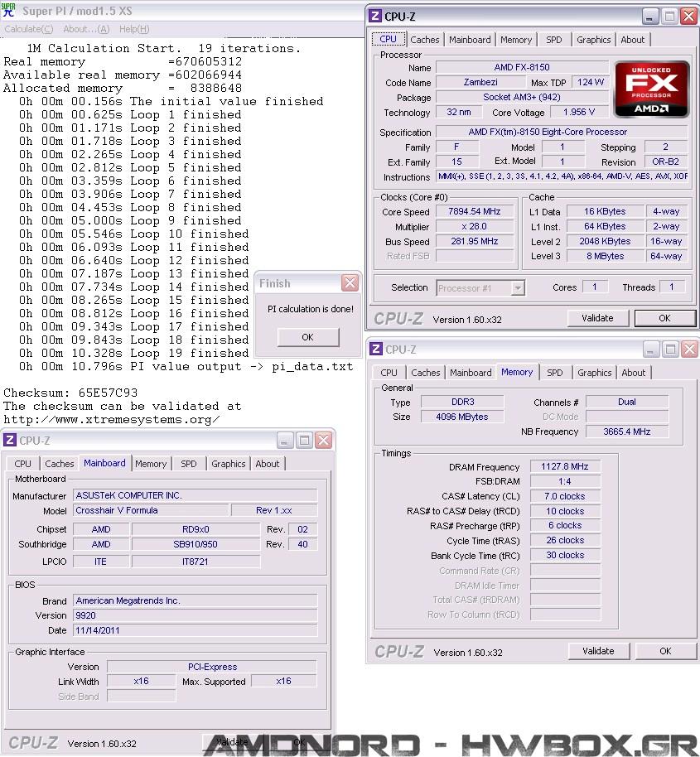Select Mainboard tab in Memory CPU-Z window
Image resolution: width=700 pixels, height=757 pixels.
point(471,373)
